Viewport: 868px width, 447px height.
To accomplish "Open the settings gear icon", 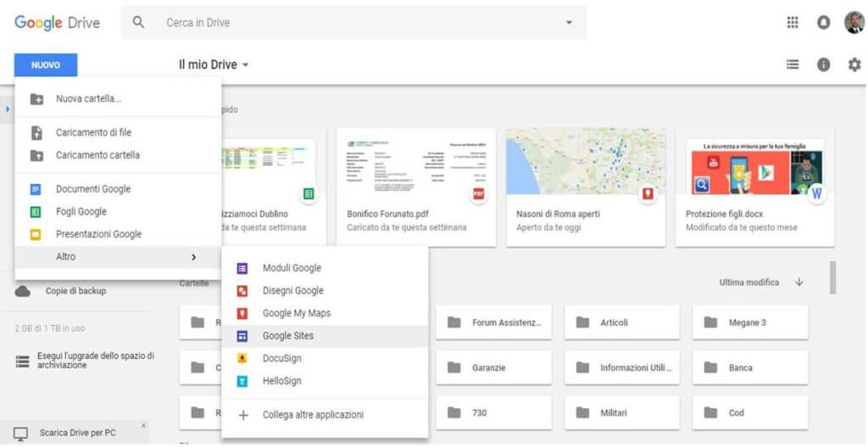I will (854, 64).
